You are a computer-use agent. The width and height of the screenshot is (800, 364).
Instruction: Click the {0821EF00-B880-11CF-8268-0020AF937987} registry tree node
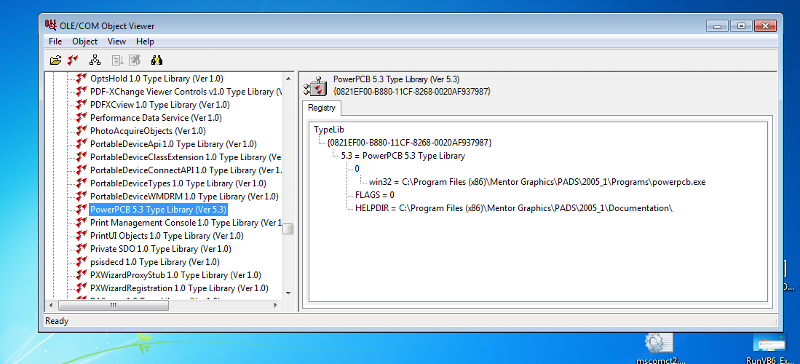coord(410,143)
